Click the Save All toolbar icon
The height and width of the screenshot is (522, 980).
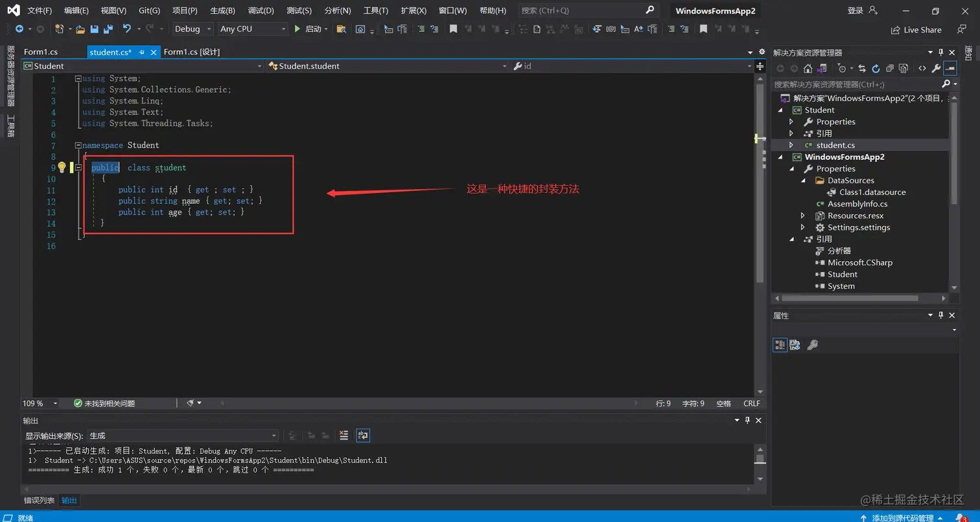108,28
